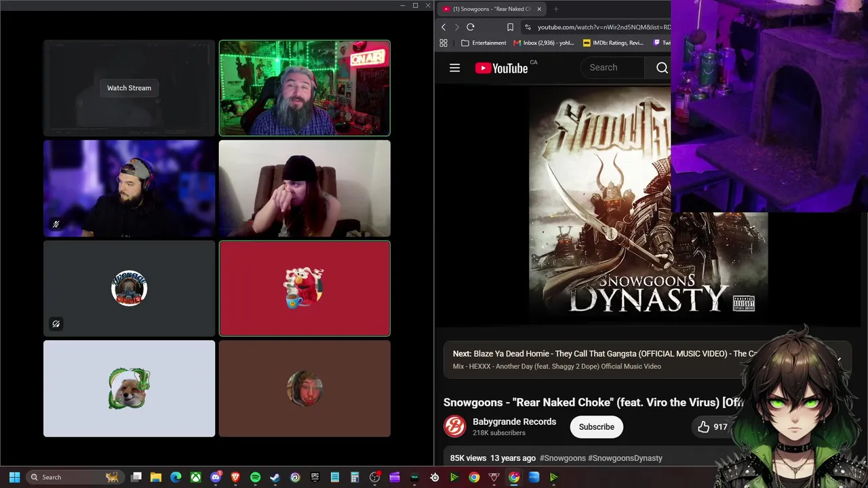The image size is (868, 488).
Task: Open the bookmarks bar apps grid
Action: pyautogui.click(x=443, y=43)
